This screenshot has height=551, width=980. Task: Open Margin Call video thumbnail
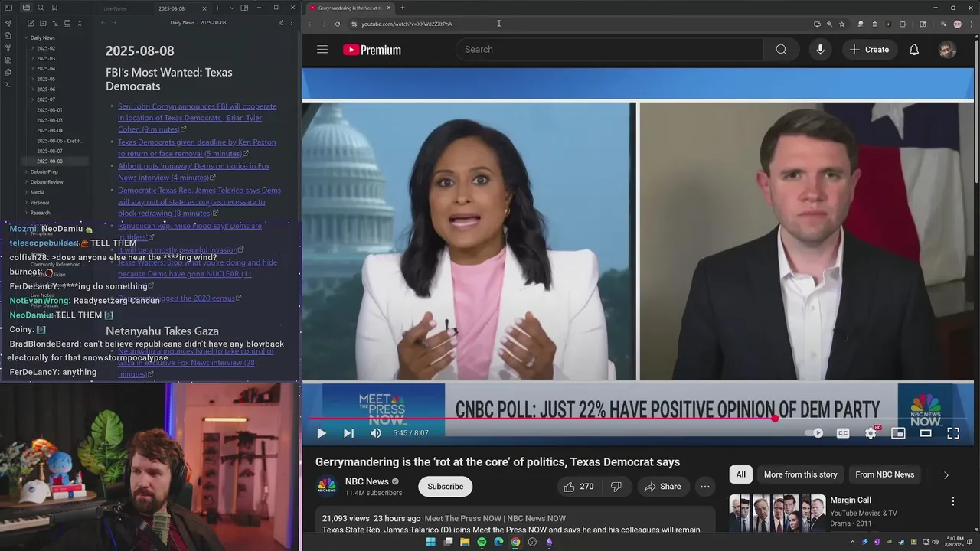tap(776, 512)
